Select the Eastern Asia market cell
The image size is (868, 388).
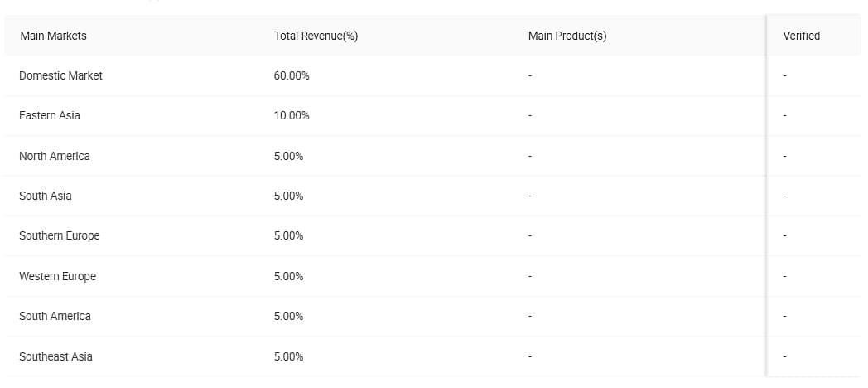50,115
